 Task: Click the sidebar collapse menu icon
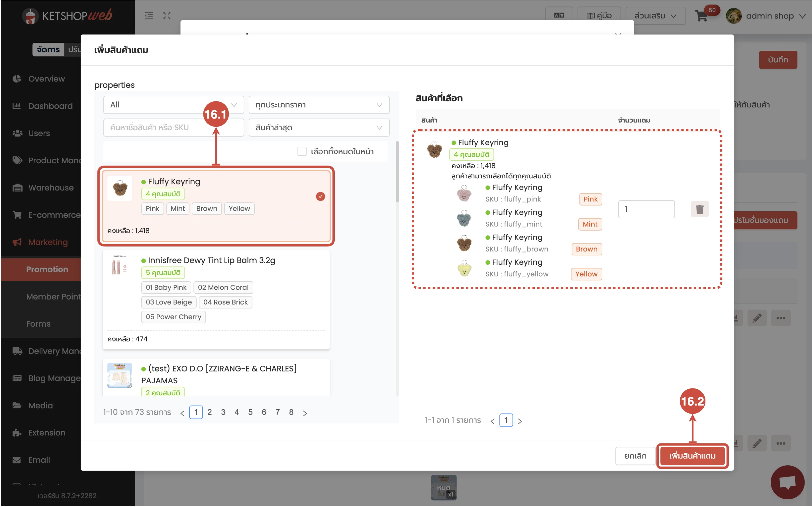148,15
